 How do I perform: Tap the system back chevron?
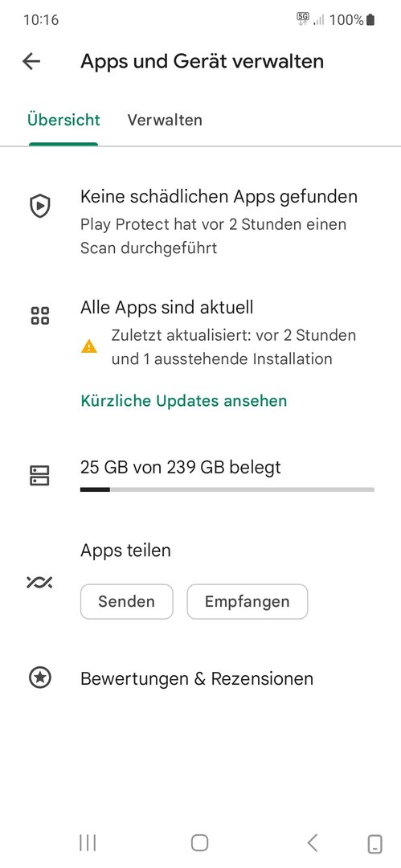pyautogui.click(x=313, y=842)
